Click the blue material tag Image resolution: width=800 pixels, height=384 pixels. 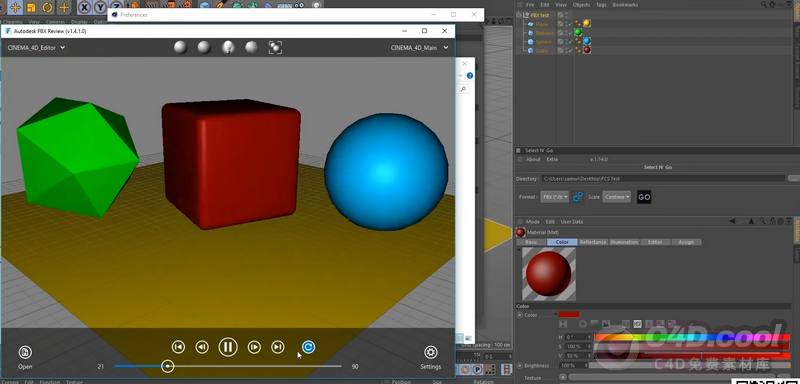click(587, 41)
